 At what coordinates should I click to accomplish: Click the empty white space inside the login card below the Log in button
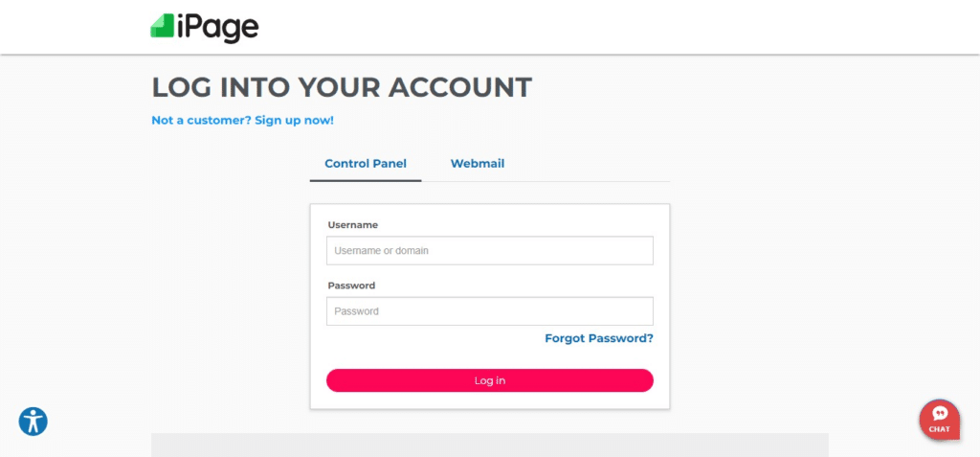489,400
